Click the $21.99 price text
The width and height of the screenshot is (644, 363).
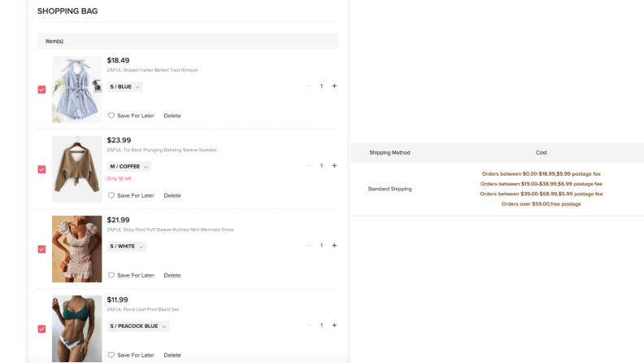coord(118,220)
